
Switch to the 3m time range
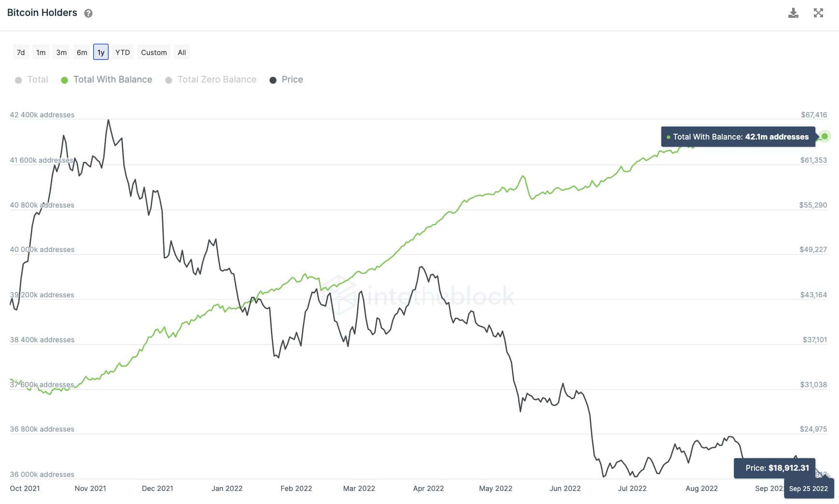61,52
